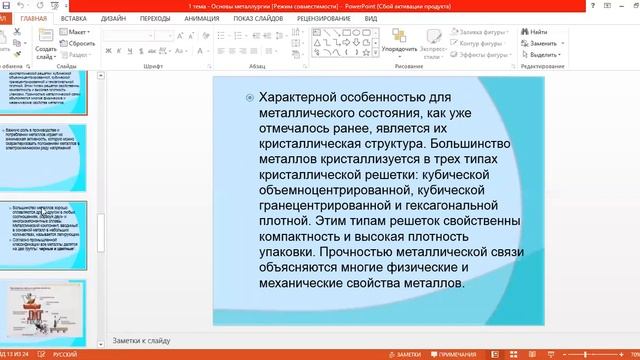Zoom out with the minus button

pyautogui.click(x=564, y=354)
